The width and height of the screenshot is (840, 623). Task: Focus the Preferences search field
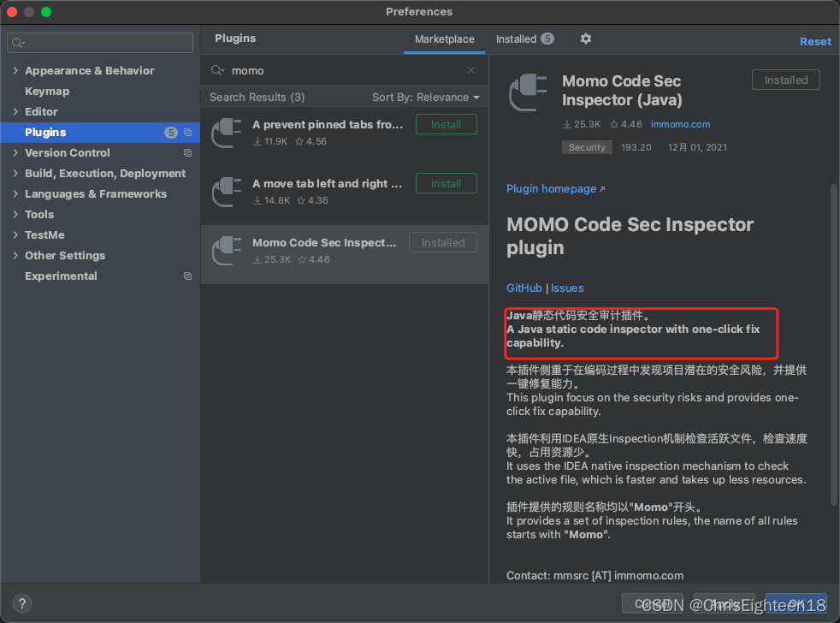(x=100, y=43)
